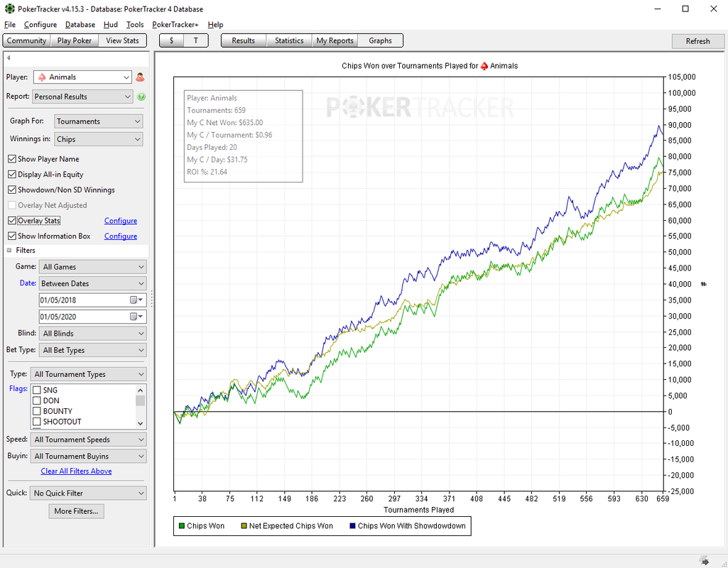Click olive Net Expected Chips Won swatch
Screen dimensions: 728x568
[244, 526]
